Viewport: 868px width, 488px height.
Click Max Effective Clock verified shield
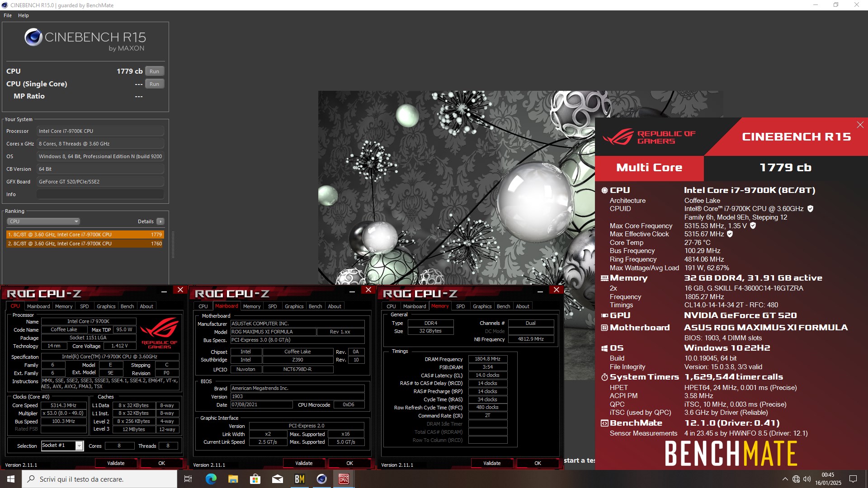pyautogui.click(x=730, y=234)
